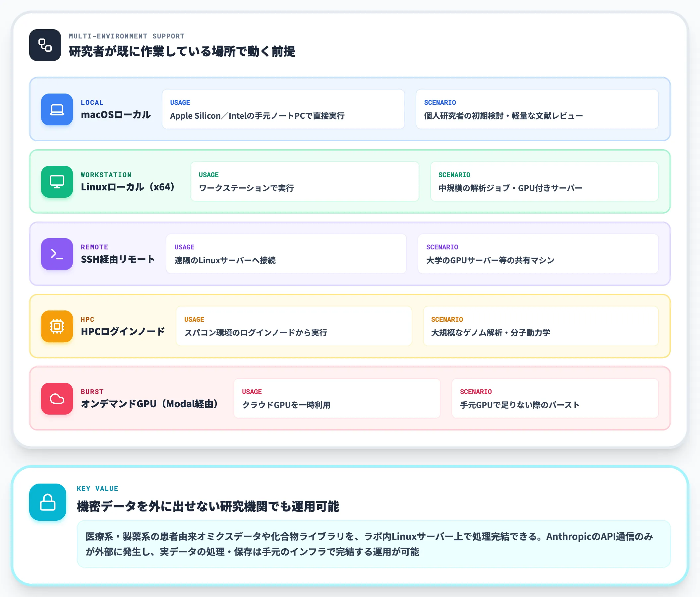
Task: Click the オンデマンドGPU（Modal経由） title
Action: 150,404
